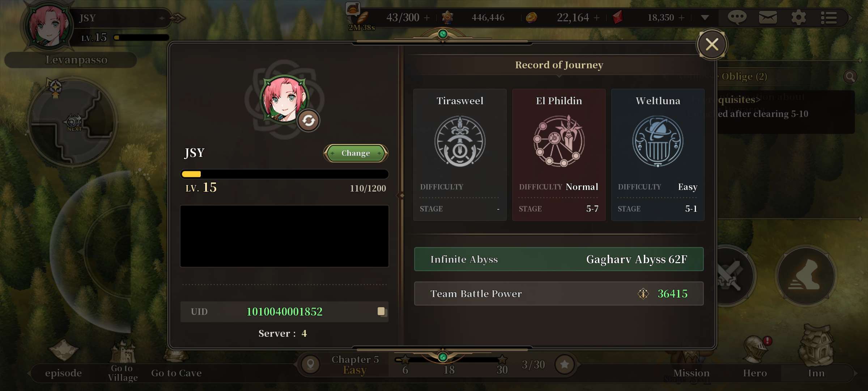
Task: Click the Team Battle Power row
Action: (x=559, y=294)
